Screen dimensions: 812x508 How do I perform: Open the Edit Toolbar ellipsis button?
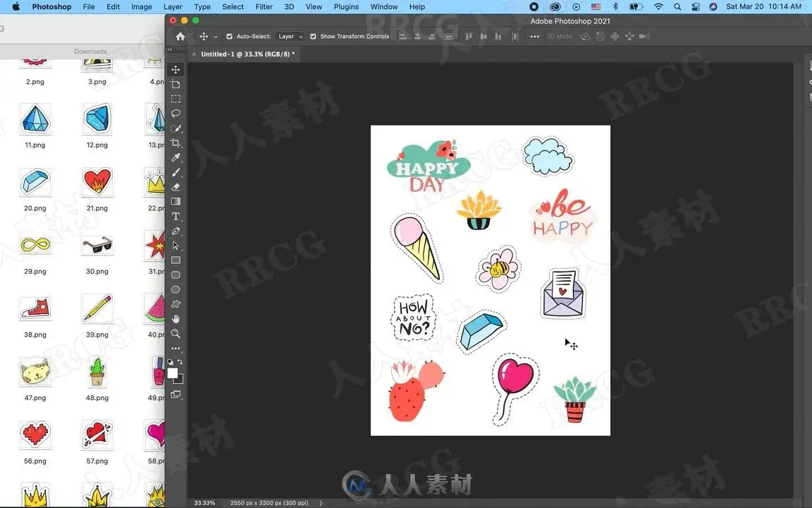pyautogui.click(x=176, y=349)
